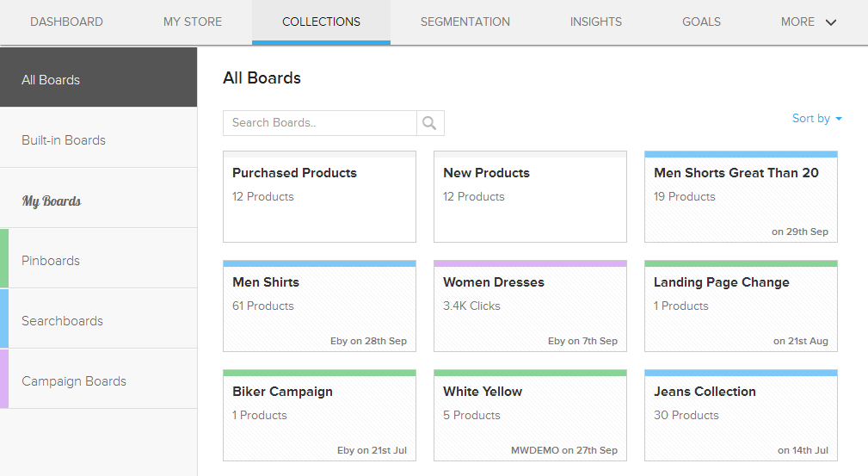868x476 pixels.
Task: Filter by Campaign Boards in the sidebar
Action: pos(98,381)
